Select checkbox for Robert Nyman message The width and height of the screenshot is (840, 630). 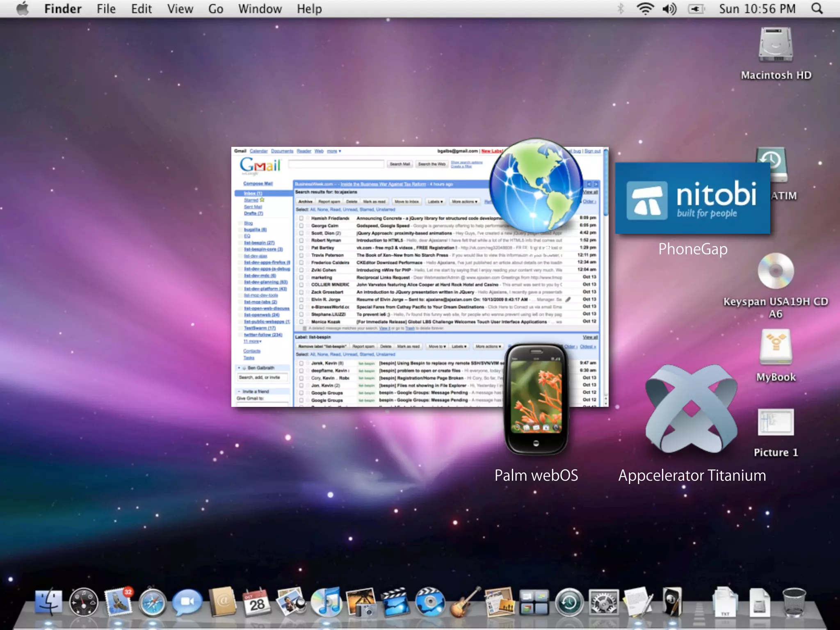(x=301, y=240)
